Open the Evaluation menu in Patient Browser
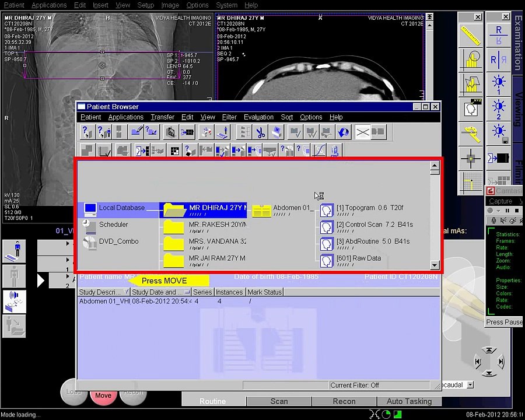The height and width of the screenshot is (420, 525). click(x=258, y=117)
